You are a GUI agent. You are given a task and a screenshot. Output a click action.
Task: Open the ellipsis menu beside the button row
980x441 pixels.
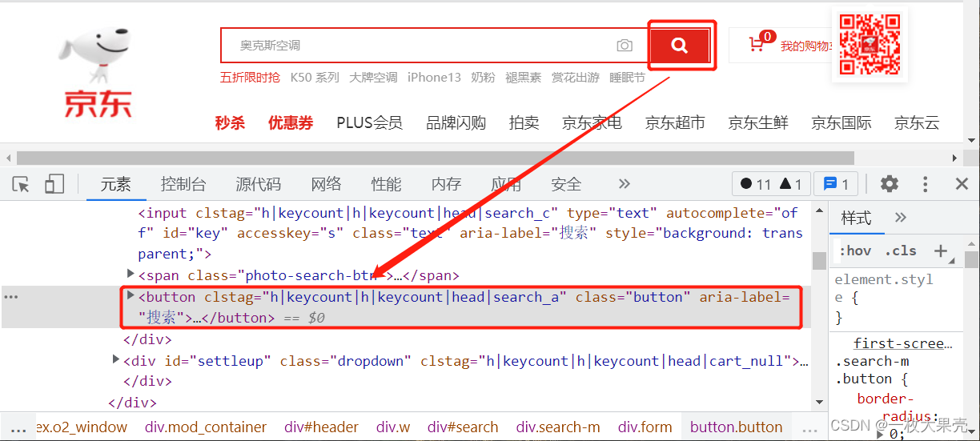point(11,297)
